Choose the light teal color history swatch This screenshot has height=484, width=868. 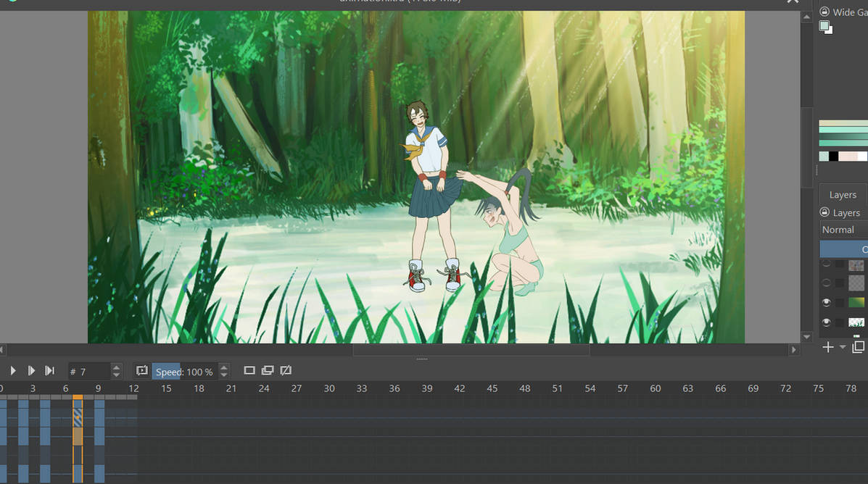(x=824, y=157)
